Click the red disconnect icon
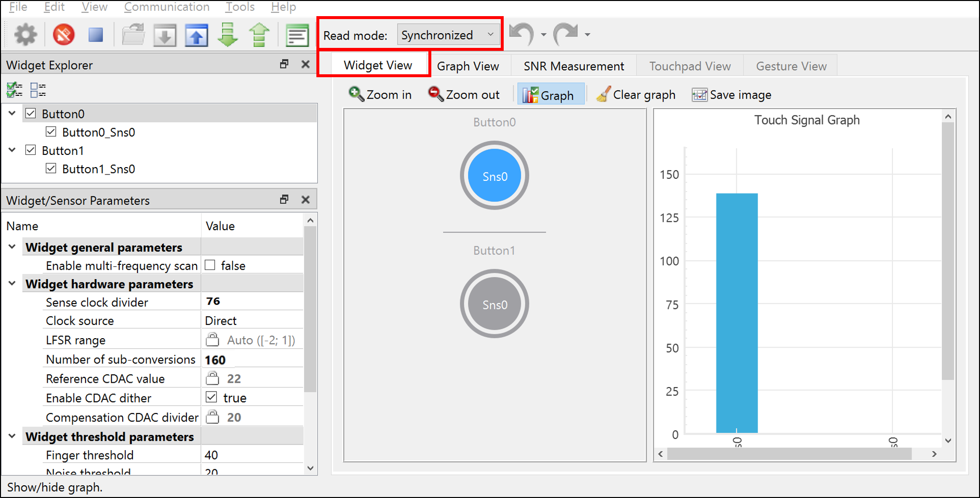 coord(64,35)
